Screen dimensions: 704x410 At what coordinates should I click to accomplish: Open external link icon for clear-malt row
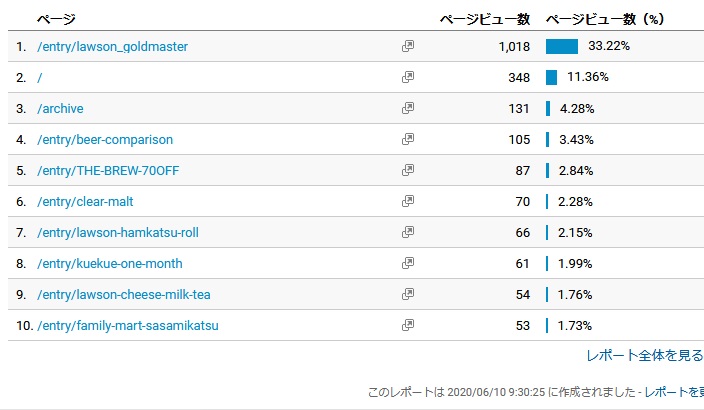click(408, 201)
